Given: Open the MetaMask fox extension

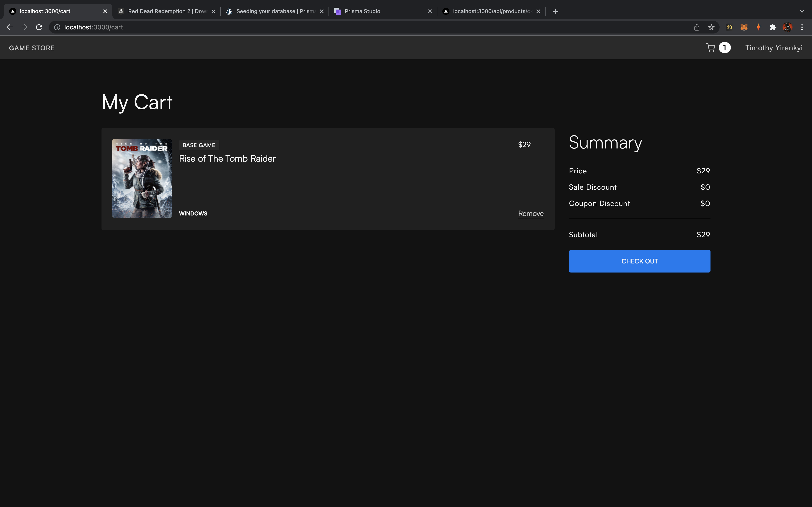Looking at the screenshot, I should (744, 27).
